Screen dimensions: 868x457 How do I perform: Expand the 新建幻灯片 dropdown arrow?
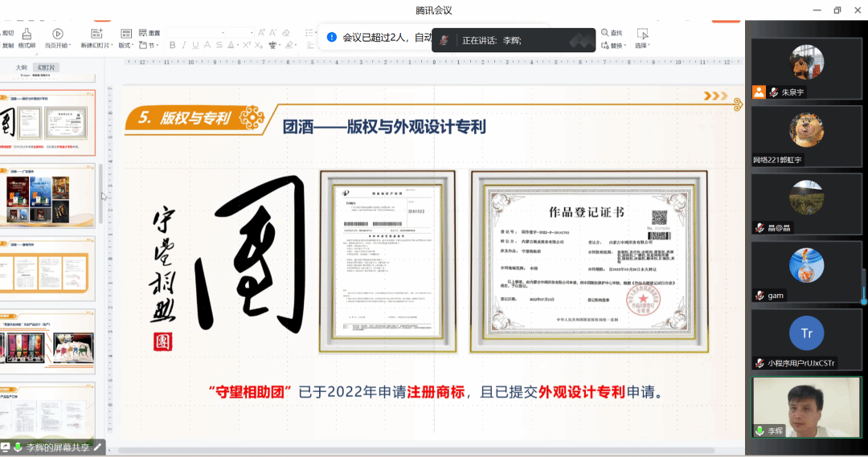(112, 45)
